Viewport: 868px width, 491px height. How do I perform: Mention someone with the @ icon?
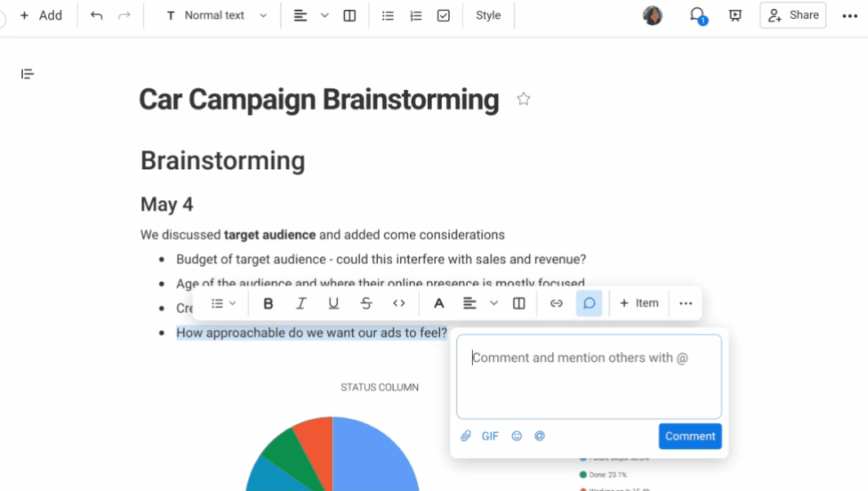point(539,436)
